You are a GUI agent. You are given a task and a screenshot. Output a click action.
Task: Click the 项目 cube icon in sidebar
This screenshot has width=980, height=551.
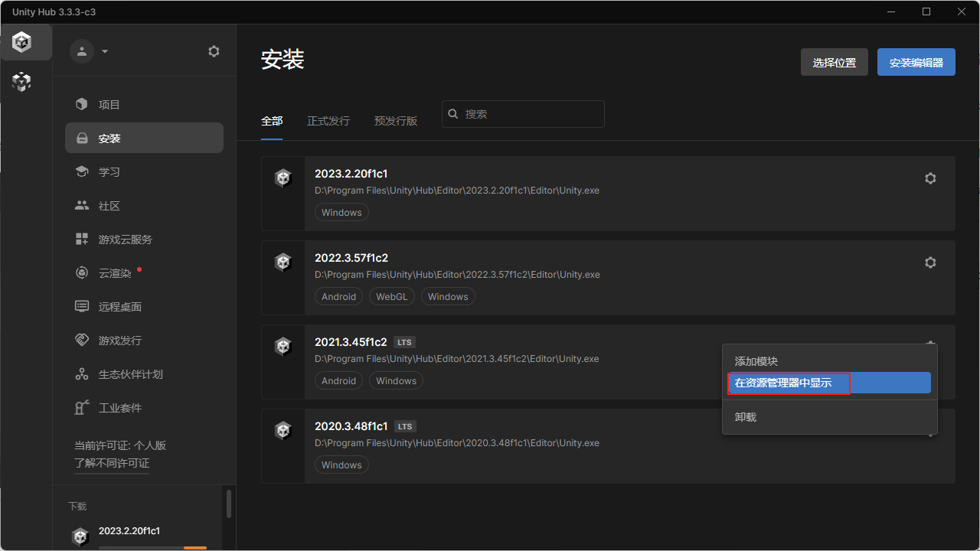[82, 105]
